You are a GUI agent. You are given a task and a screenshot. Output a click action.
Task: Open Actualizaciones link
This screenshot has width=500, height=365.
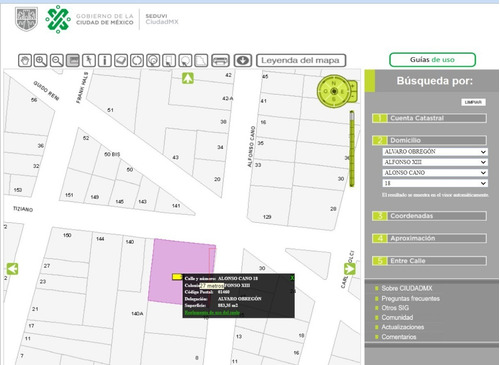(403, 327)
